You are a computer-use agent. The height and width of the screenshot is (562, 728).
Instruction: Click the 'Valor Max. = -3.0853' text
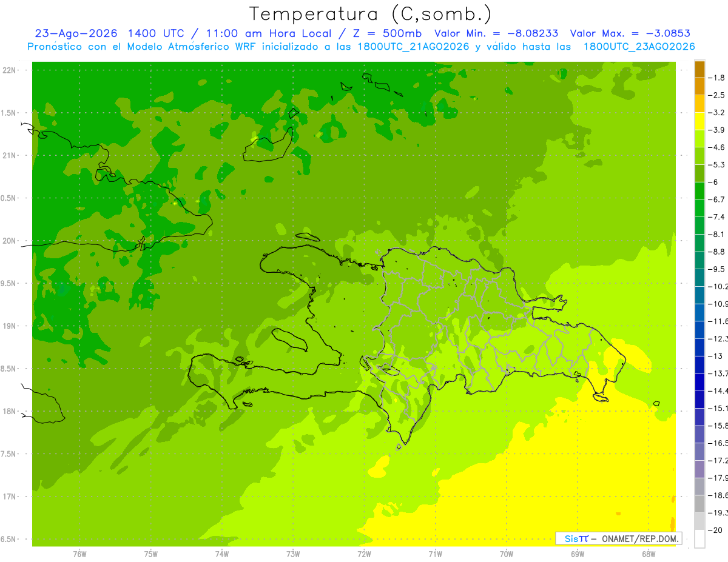[630, 33]
